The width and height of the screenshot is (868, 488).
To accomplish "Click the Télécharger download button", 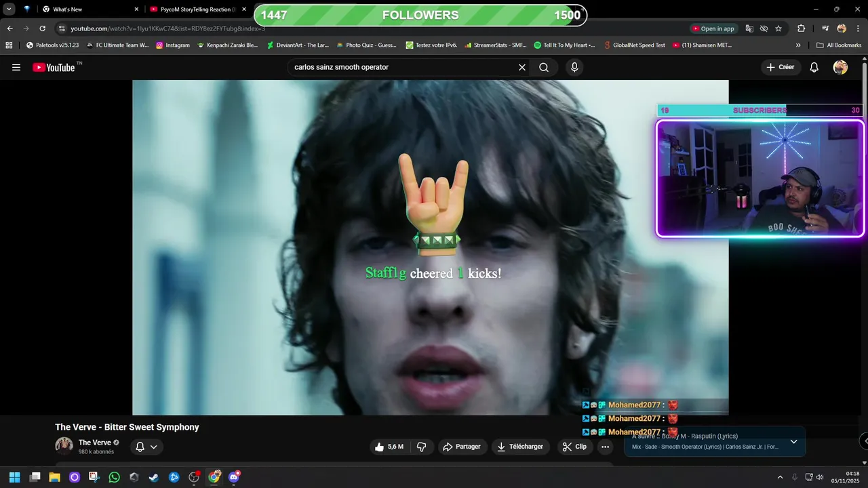I will click(x=520, y=447).
